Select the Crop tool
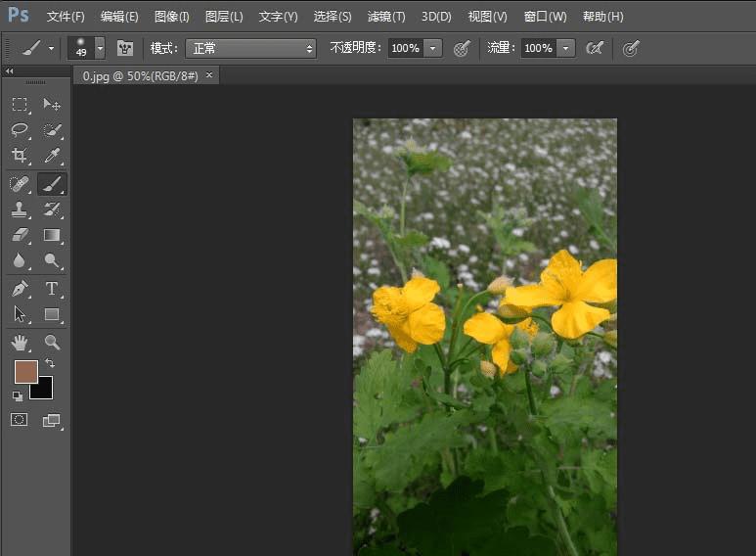This screenshot has height=556, width=756. [20, 156]
